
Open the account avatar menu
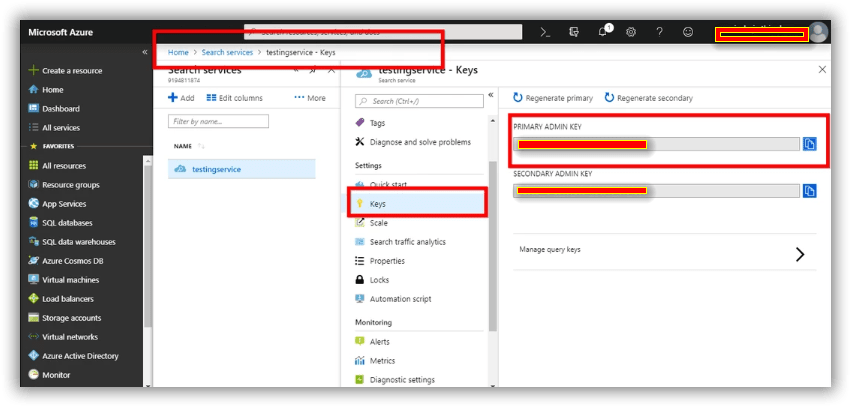pyautogui.click(x=818, y=32)
